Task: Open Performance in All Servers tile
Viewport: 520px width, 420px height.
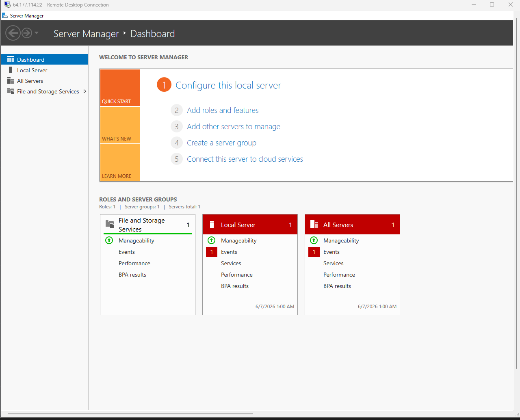Action: coord(339,275)
